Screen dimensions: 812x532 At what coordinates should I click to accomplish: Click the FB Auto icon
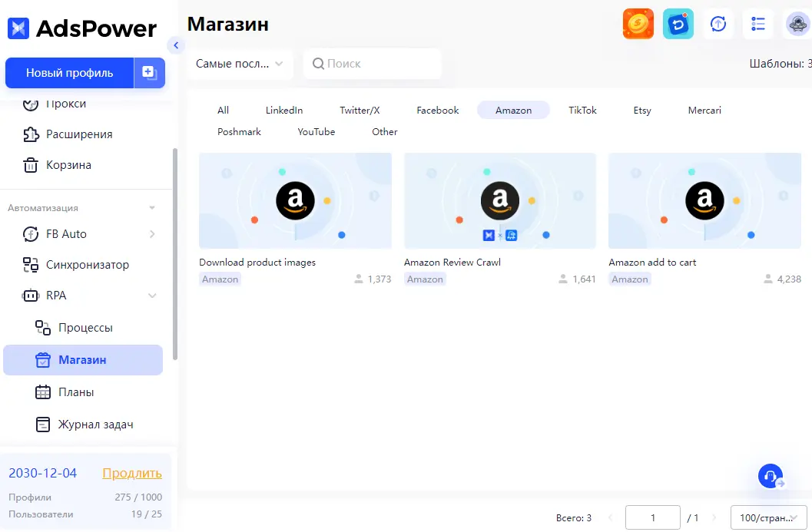31,234
